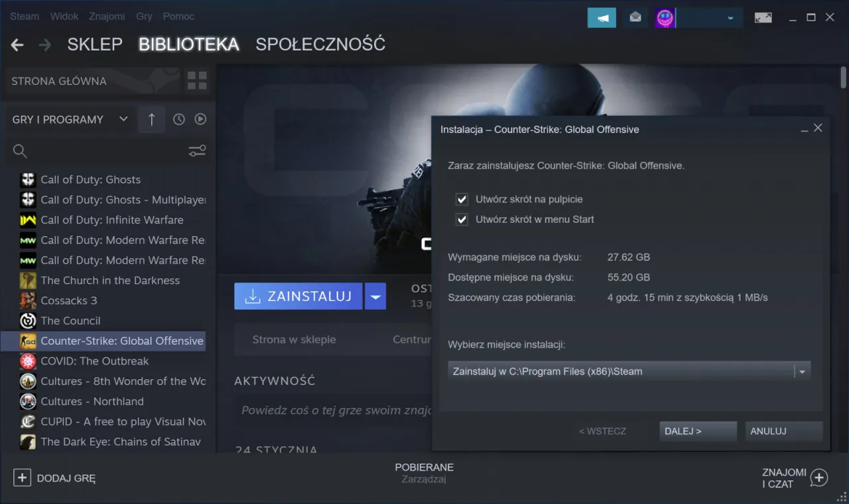
Task: Click the search magnifier in the library sidebar
Action: pyautogui.click(x=20, y=151)
